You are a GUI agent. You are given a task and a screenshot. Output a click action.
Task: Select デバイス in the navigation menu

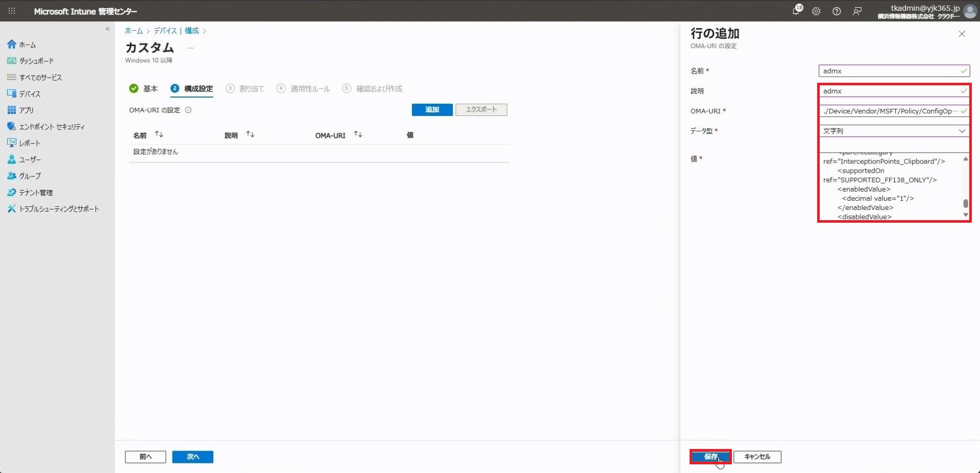point(30,94)
